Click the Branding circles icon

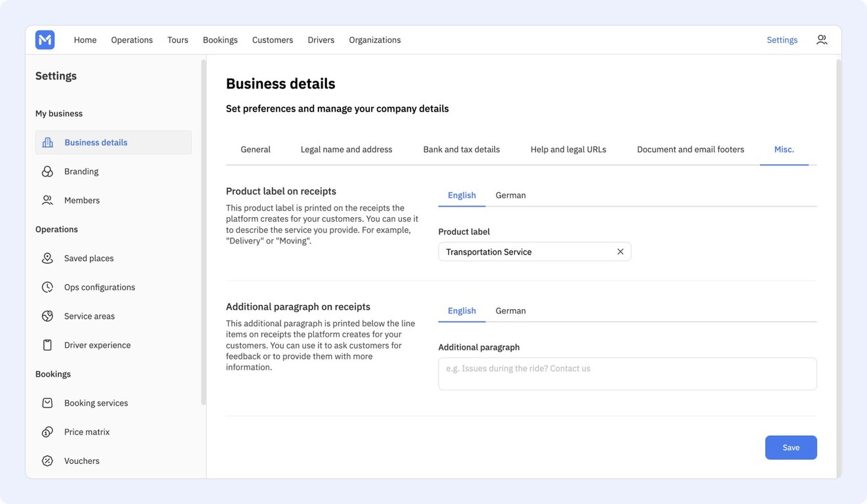pos(47,171)
